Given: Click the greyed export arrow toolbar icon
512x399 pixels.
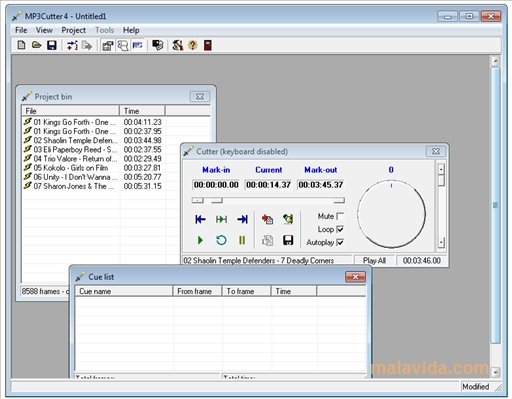Looking at the screenshot, I should 87,45.
